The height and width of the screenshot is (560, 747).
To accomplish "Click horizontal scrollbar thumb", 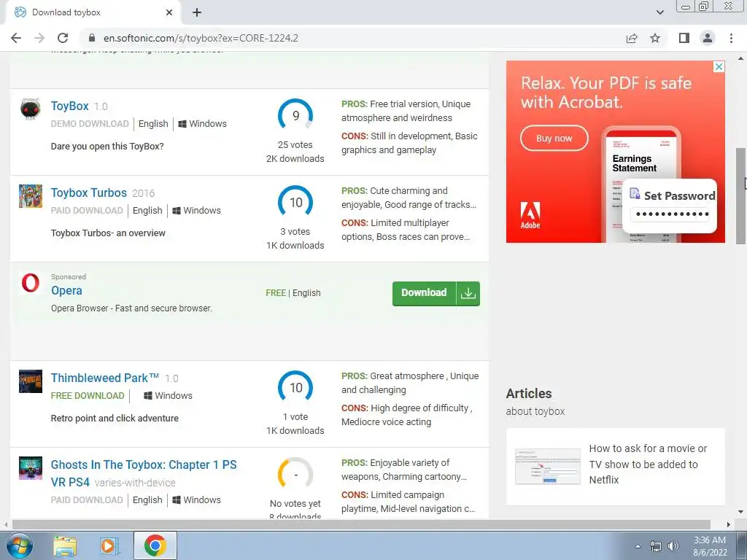I will pyautogui.click(x=361, y=524).
